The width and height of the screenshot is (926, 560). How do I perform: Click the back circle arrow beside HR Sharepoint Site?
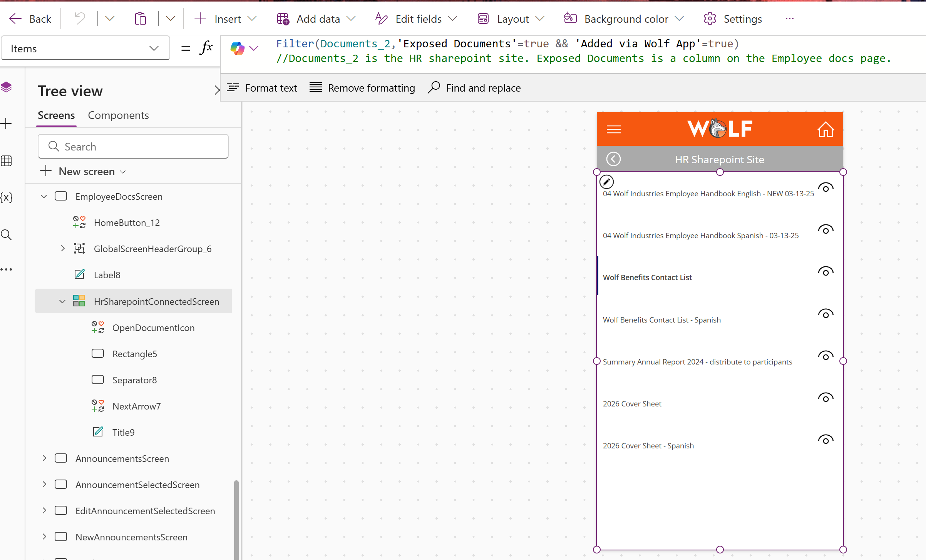tap(613, 159)
